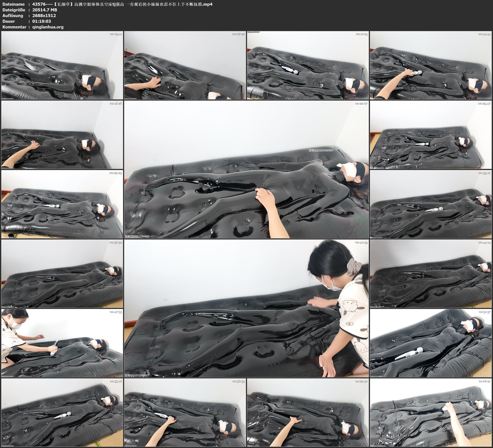Select the frame timestamped 00:55:18

click(62, 412)
